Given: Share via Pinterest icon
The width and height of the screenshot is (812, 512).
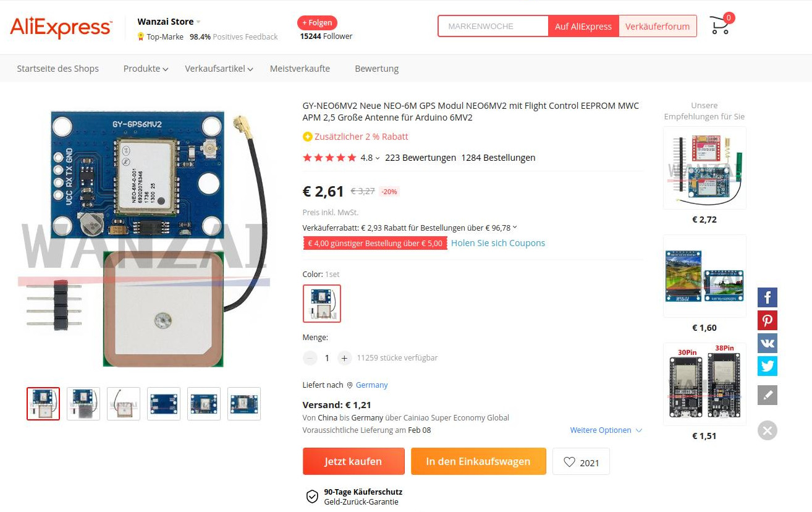Looking at the screenshot, I should click(768, 320).
